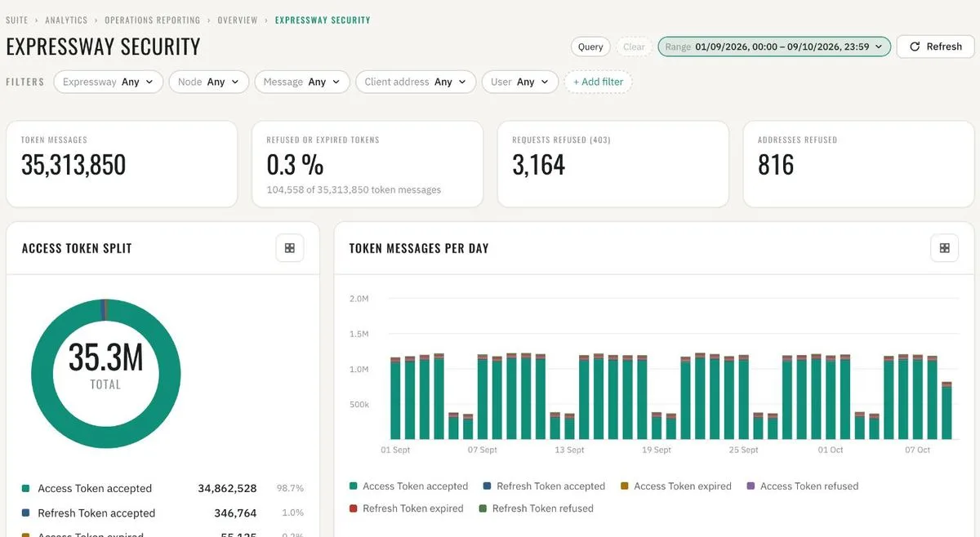Navigate to Analytics breadcrumb
The height and width of the screenshot is (537, 980).
[67, 20]
